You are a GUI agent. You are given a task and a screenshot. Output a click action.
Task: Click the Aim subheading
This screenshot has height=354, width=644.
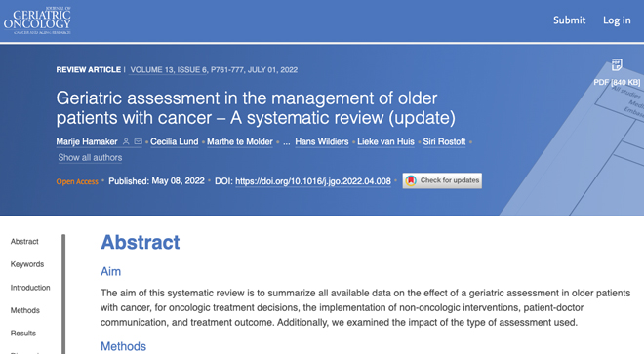point(111,271)
